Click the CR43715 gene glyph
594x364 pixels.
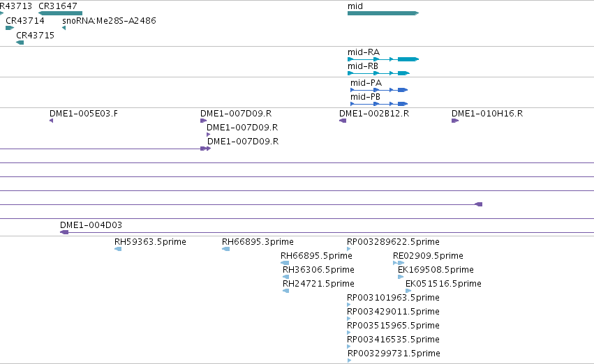[x=20, y=43]
